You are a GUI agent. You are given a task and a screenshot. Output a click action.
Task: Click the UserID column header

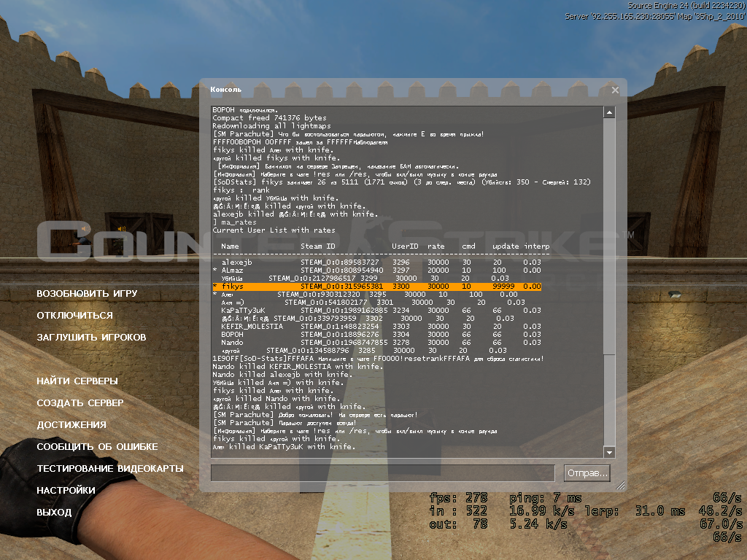point(405,246)
